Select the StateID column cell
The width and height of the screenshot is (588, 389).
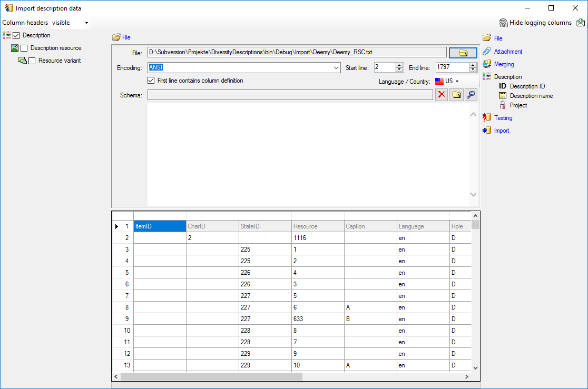[266, 226]
